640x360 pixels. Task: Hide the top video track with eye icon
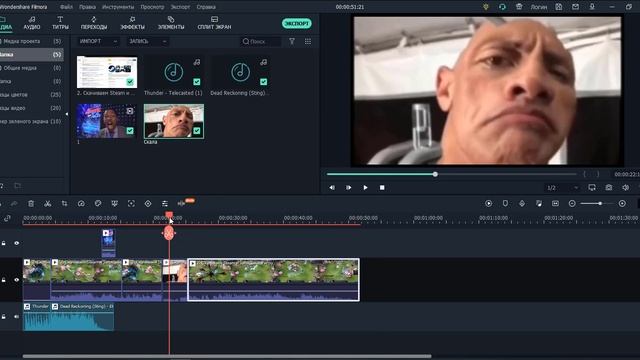click(x=16, y=243)
